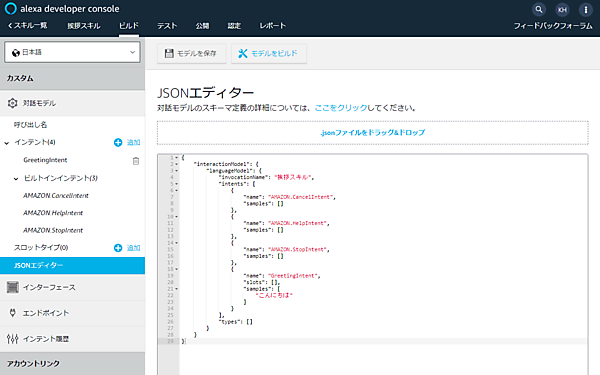
Task: Fold code at line 10 arrow
Action: point(176,217)
